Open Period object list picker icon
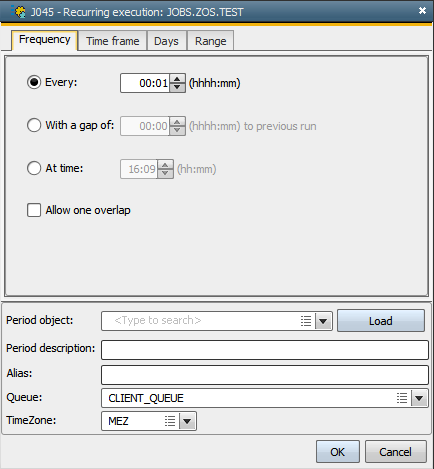The image size is (434, 469). (306, 321)
